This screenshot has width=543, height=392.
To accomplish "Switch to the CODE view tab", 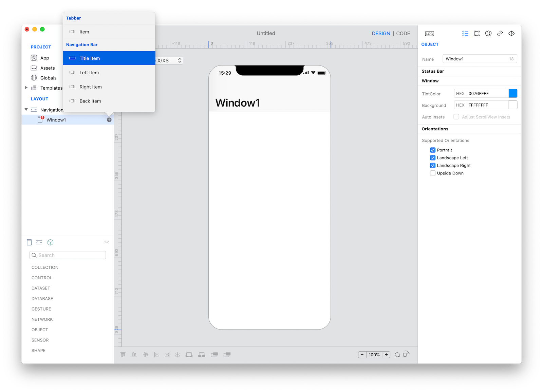I will pyautogui.click(x=403, y=34).
